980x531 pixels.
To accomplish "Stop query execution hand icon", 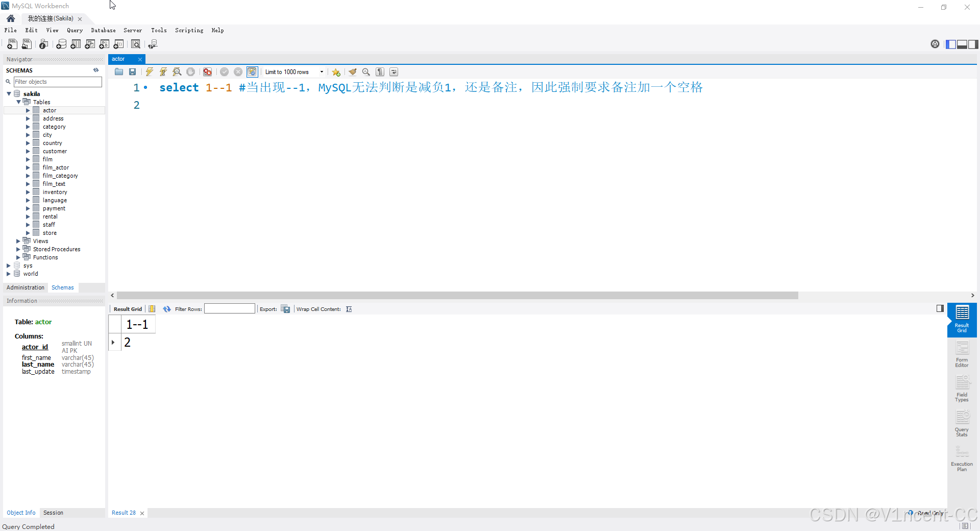I will [190, 72].
